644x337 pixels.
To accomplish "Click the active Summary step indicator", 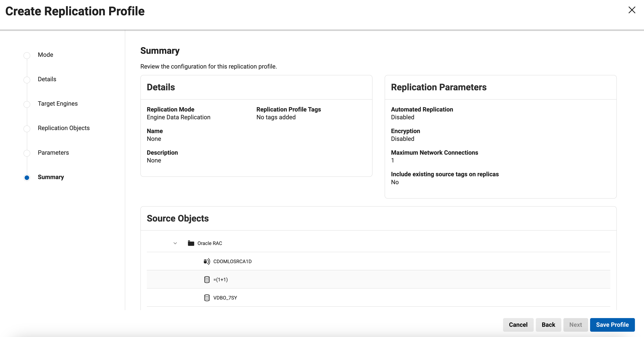I will tap(27, 178).
